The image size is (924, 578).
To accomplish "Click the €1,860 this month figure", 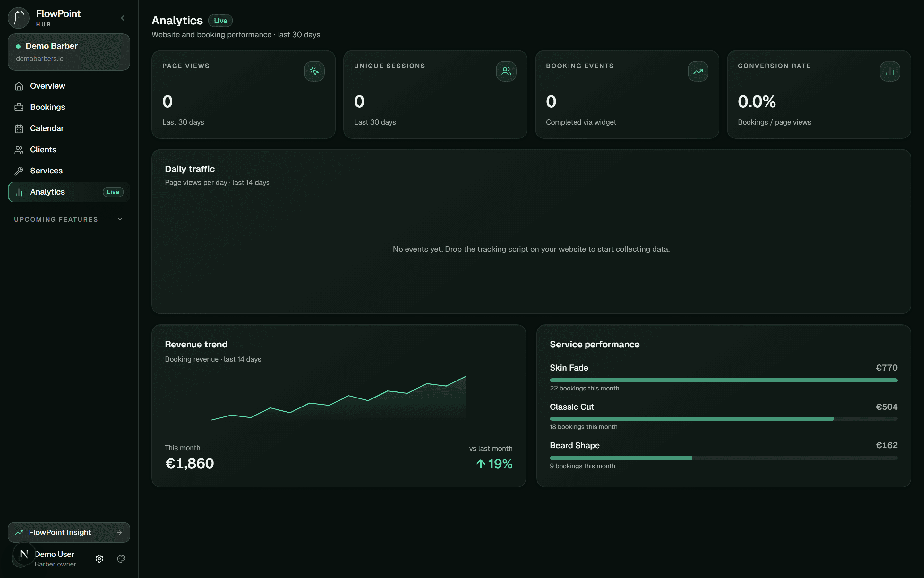I will coord(189,463).
